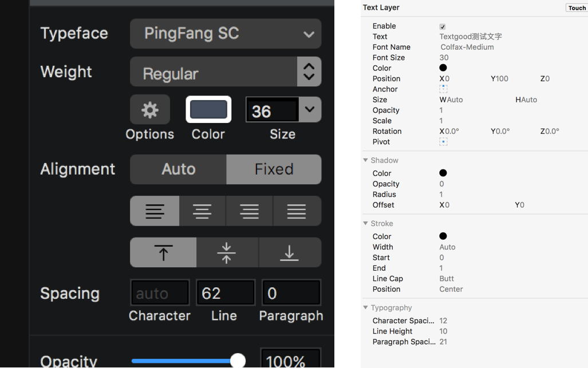Viewport: 588px width, 368px height.
Task: Open text Options gear button
Action: (x=149, y=109)
